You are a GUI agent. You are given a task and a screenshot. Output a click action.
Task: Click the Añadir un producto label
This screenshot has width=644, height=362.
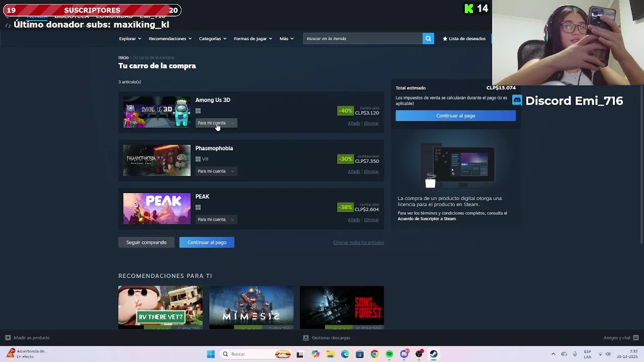(32, 338)
